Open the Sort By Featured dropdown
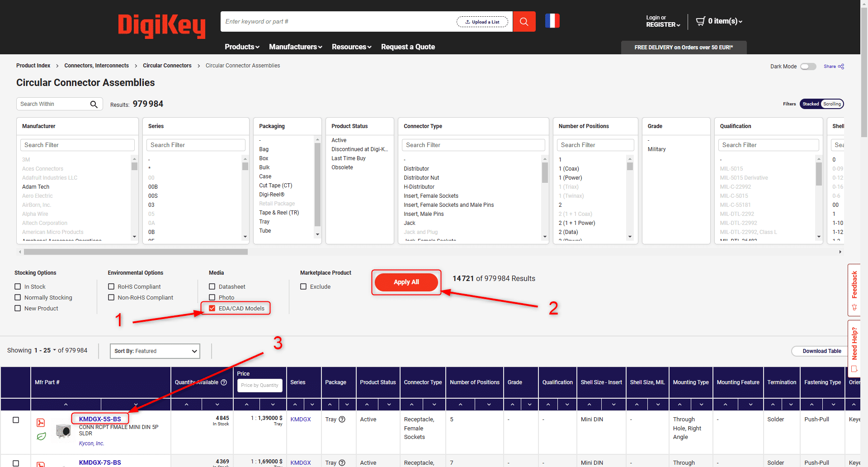868x467 pixels. 155,351
